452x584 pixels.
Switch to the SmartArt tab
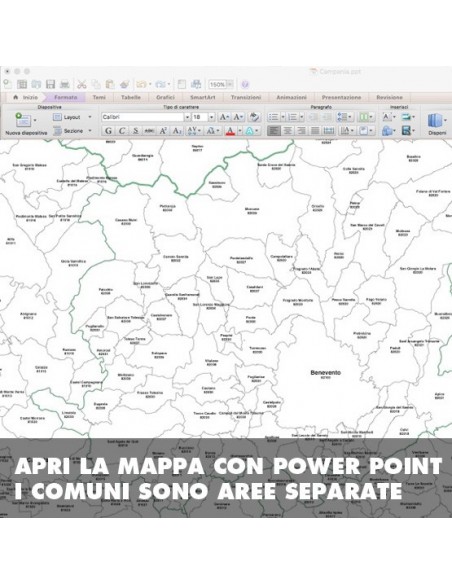(x=203, y=97)
